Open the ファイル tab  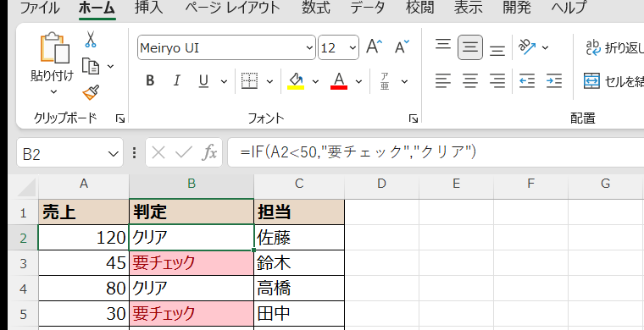coord(40,8)
